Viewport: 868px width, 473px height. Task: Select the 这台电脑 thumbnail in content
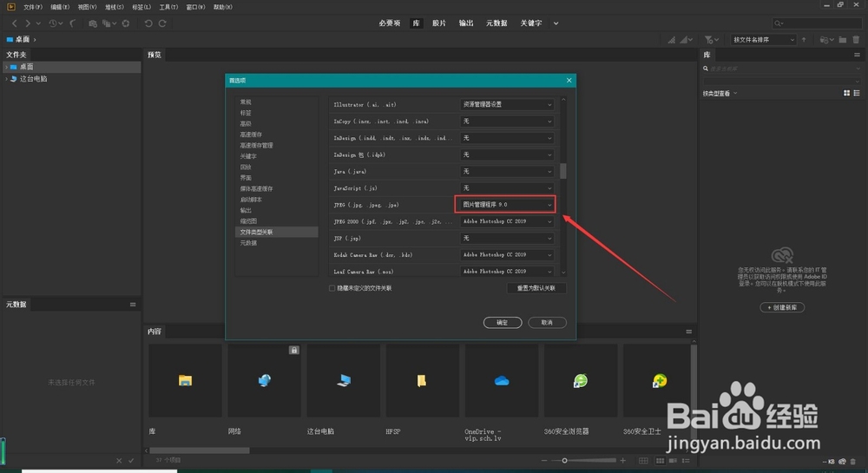[343, 381]
